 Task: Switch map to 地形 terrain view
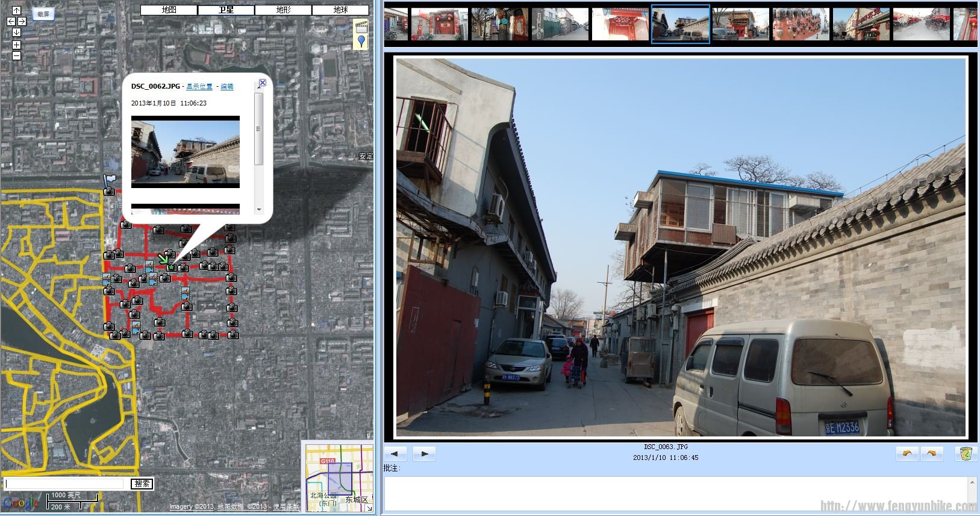pos(283,10)
